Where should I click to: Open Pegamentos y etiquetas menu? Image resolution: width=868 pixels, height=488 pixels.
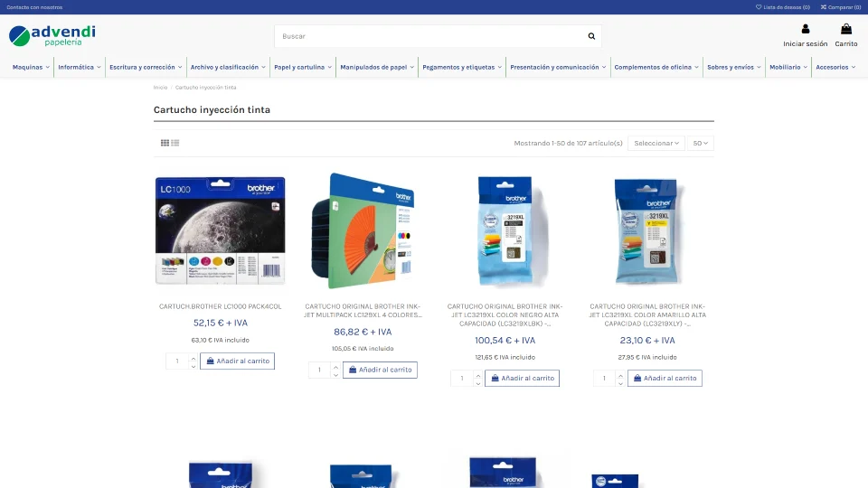point(462,67)
